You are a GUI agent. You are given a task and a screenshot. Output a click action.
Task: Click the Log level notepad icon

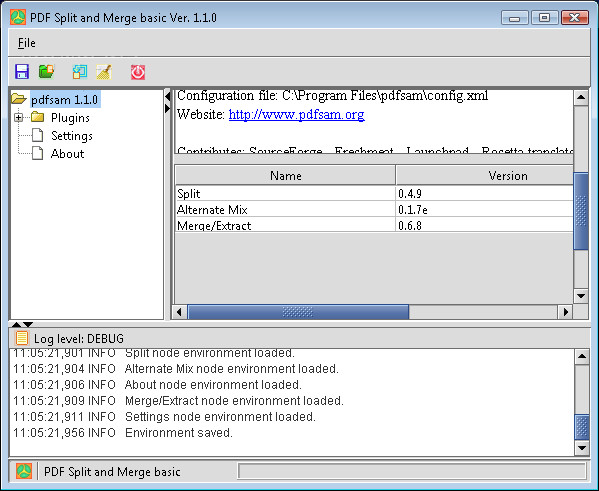[x=22, y=338]
